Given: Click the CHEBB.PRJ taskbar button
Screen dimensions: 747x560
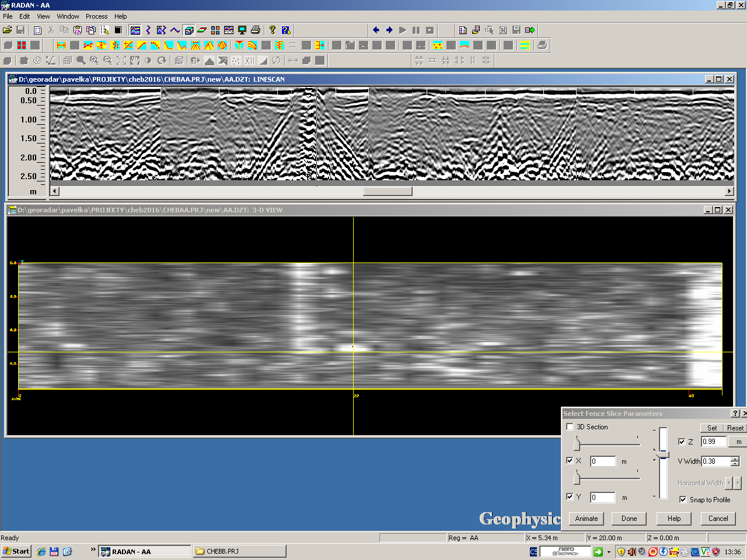Looking at the screenshot, I should (239, 551).
